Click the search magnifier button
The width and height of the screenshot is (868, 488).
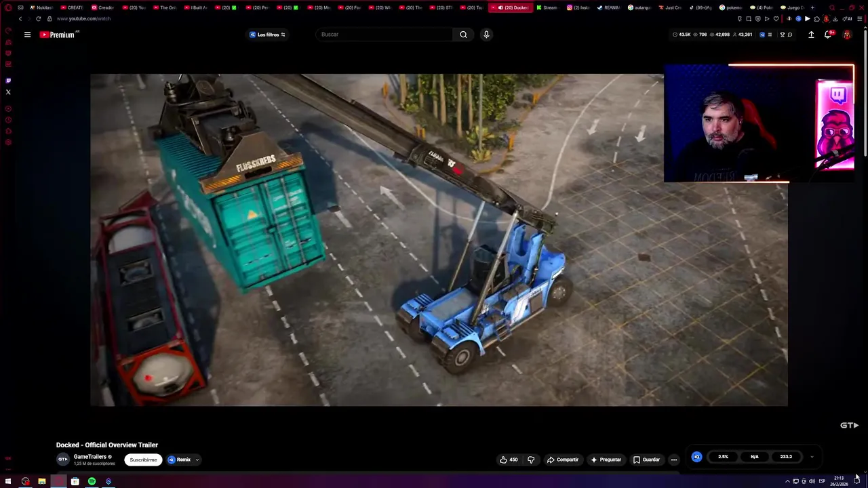(x=463, y=35)
